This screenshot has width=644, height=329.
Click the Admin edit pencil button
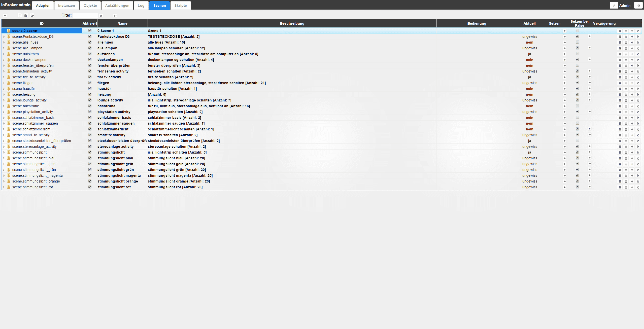614,6
